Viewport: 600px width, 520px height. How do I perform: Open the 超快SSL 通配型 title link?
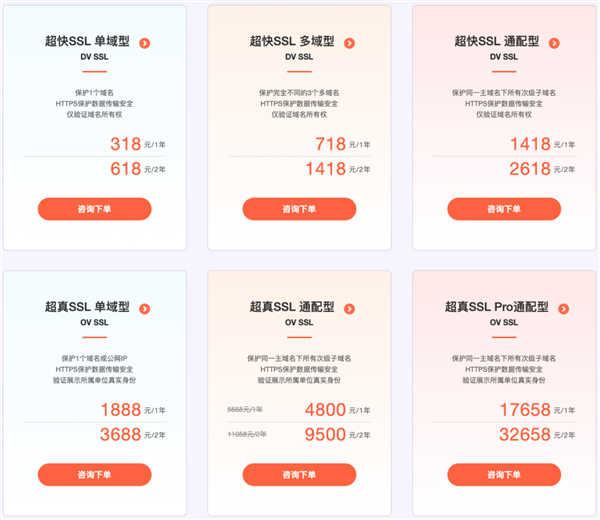(x=497, y=41)
